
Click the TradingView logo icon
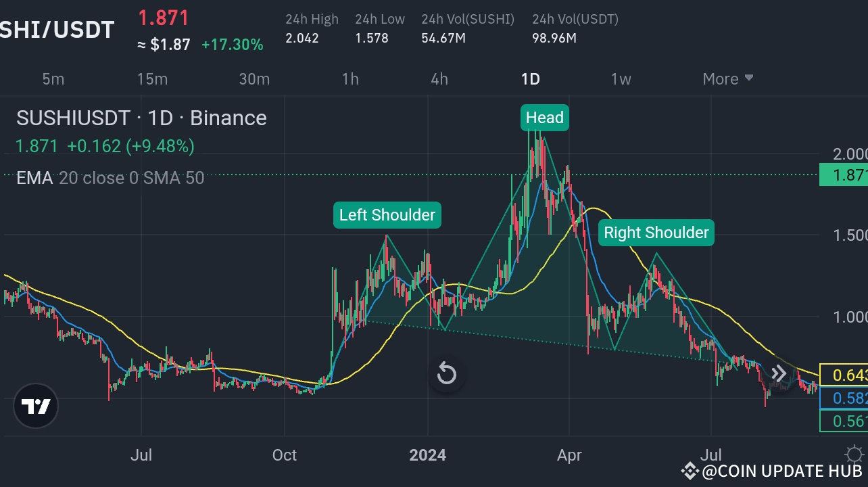[x=36, y=407]
